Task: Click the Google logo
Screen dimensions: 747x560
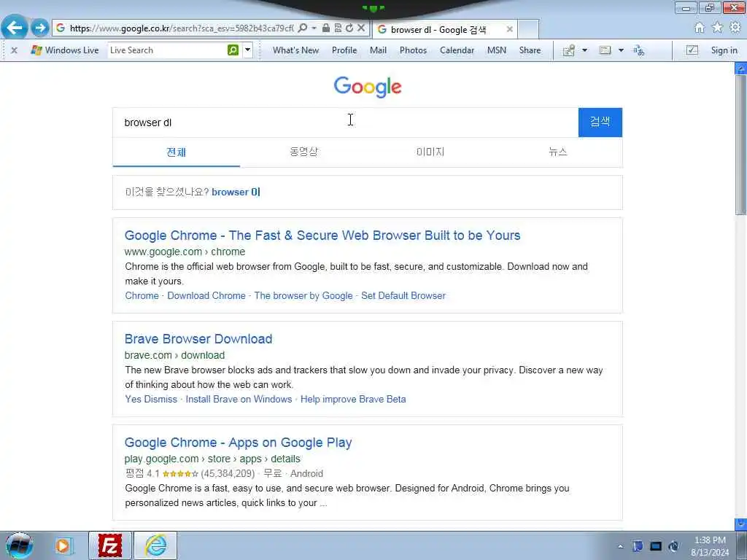Action: (x=368, y=87)
